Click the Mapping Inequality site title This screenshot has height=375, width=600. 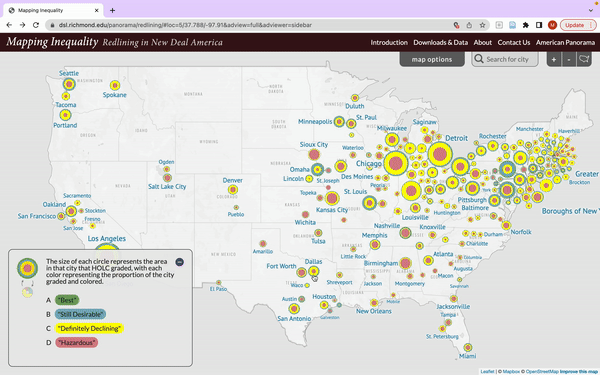pyautogui.click(x=52, y=42)
